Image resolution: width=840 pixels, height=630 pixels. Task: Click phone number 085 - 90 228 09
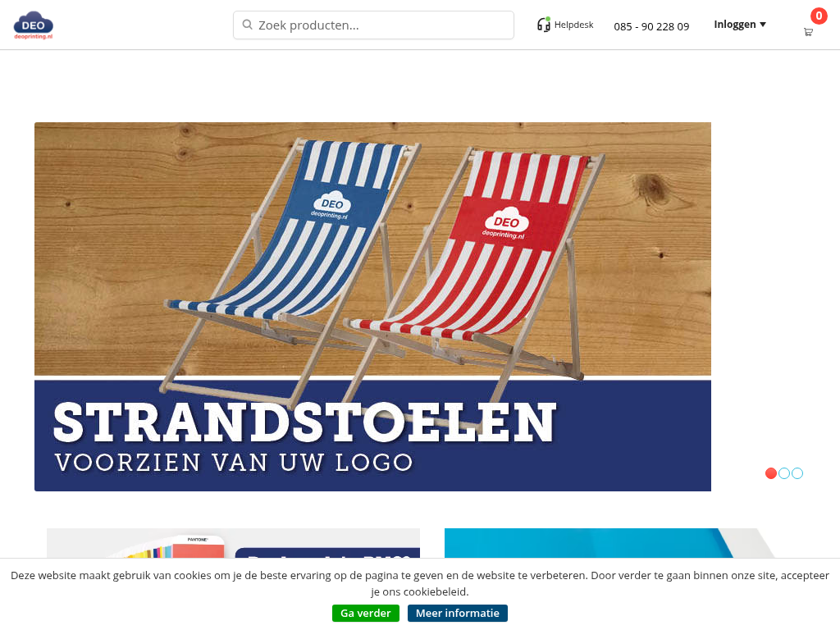[651, 27]
